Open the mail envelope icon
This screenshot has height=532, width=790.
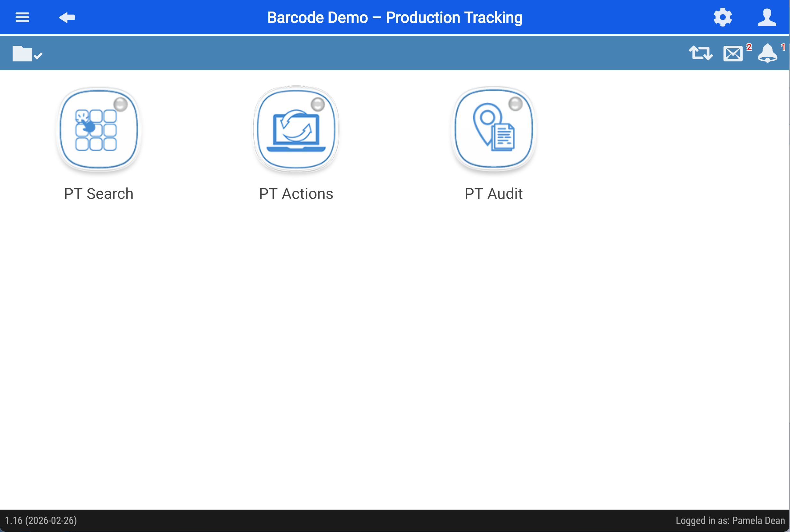(x=733, y=54)
